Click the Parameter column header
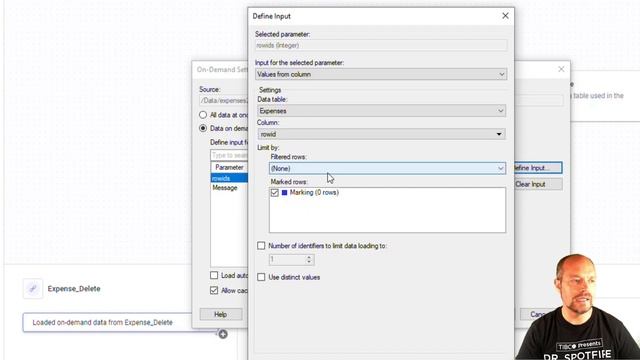Viewport: 640px width, 360px height. [229, 167]
